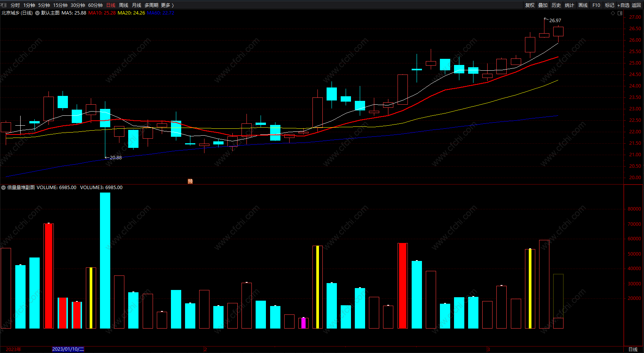Viewport: 644px width, 353px height.
Task: Click the 北京城乡 (日线) title
Action: 17,13
